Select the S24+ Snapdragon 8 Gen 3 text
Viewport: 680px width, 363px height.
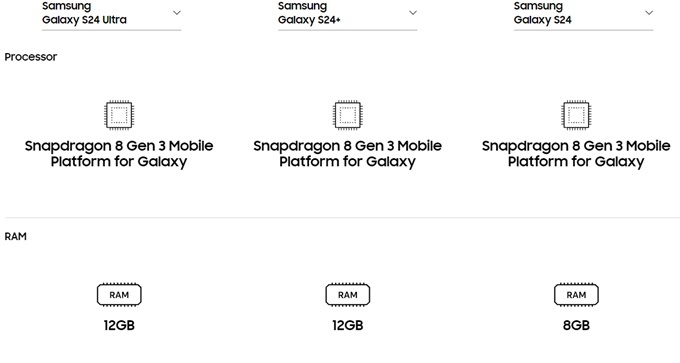pyautogui.click(x=347, y=154)
